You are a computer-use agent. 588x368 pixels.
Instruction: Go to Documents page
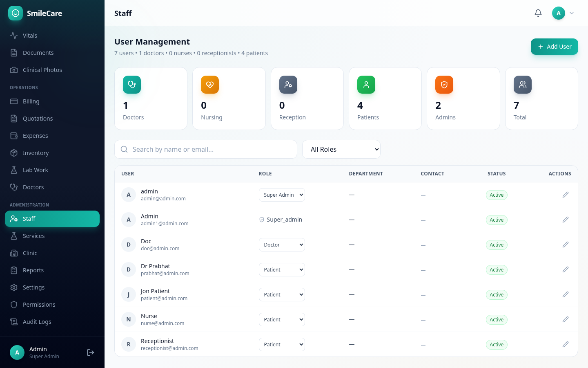52,53
